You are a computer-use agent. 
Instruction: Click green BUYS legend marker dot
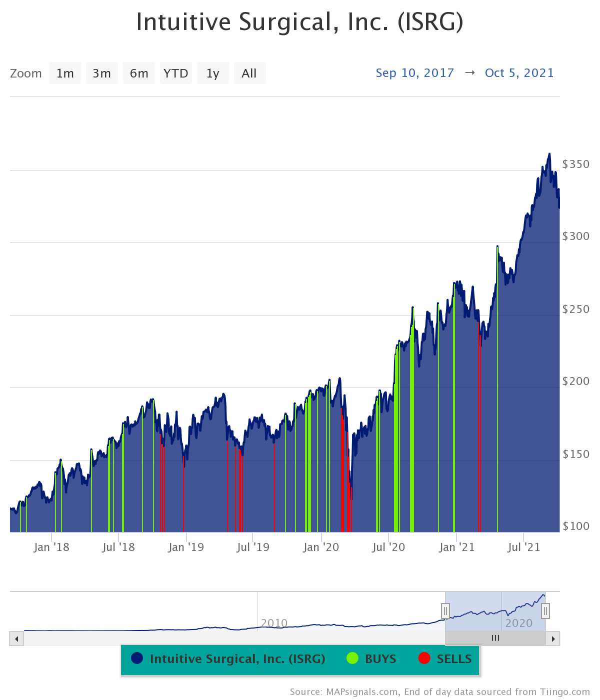pos(352,658)
